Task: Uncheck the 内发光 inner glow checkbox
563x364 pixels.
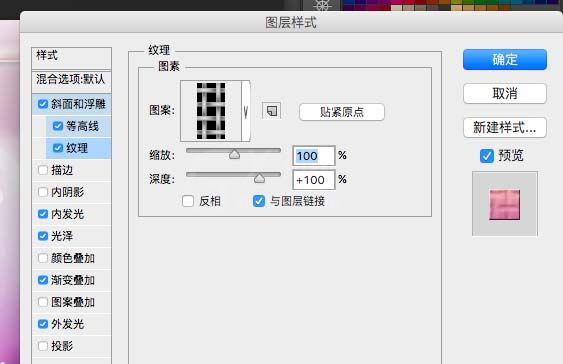Action: 43,214
